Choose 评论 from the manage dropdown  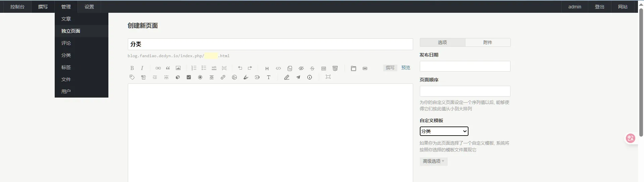coord(82,43)
